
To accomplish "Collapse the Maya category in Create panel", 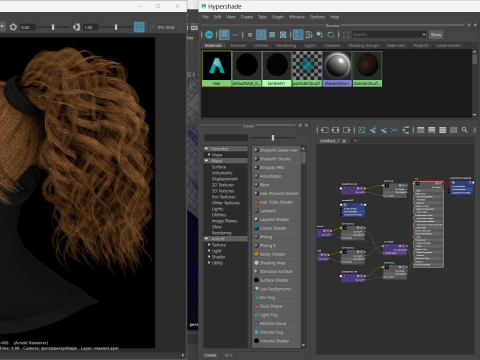I will coord(206,161).
